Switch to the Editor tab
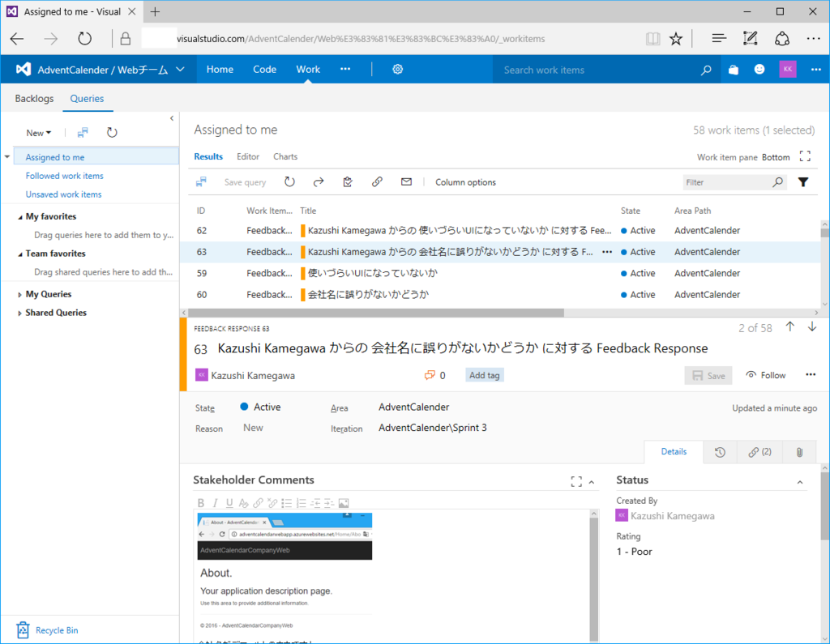The width and height of the screenshot is (830, 644). [x=248, y=156]
